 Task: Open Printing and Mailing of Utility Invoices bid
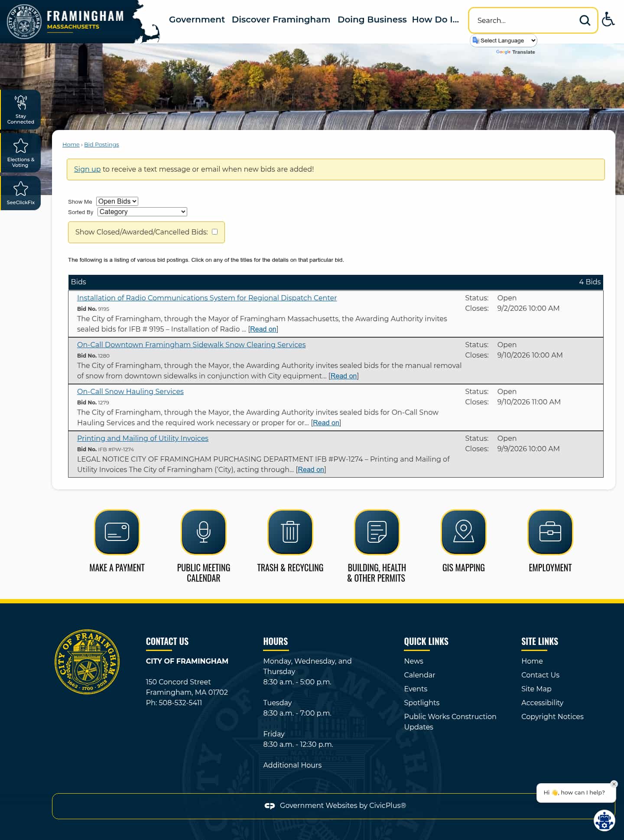pyautogui.click(x=143, y=438)
